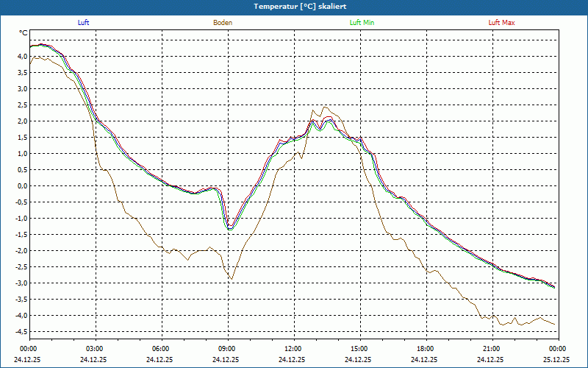This screenshot has width=588, height=368.
Task: Click the 21:00 time axis label
Action: [x=492, y=349]
